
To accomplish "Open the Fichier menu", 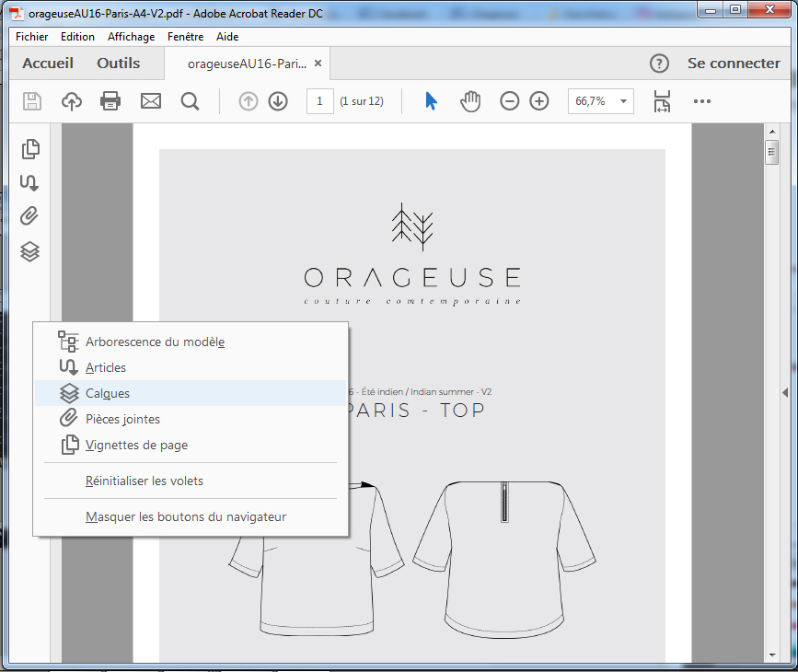I will (31, 37).
